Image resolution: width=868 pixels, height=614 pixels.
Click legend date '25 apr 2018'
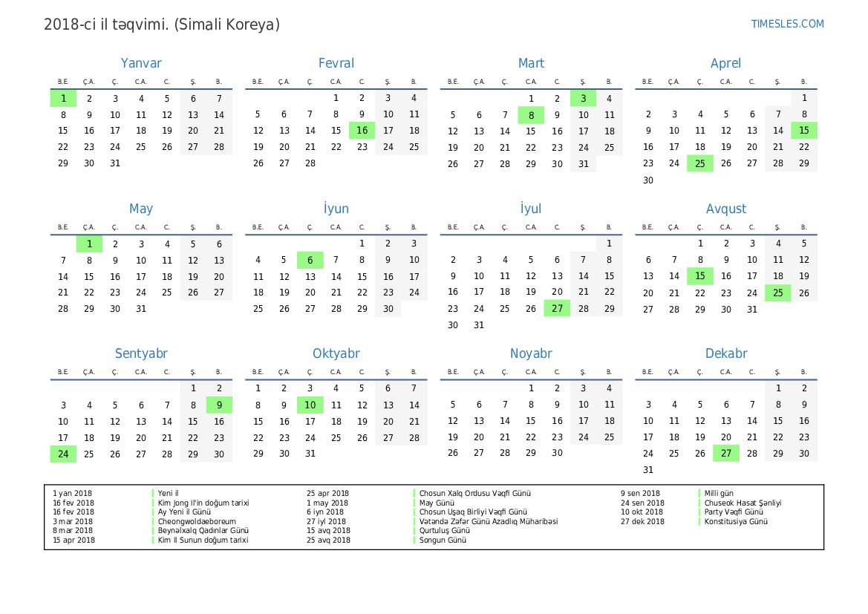click(327, 493)
